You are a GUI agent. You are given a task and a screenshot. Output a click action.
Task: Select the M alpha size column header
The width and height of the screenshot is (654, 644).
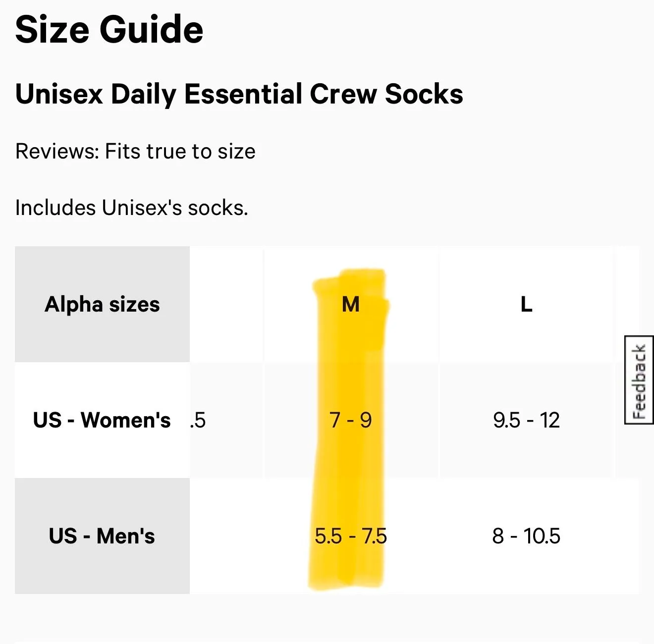point(351,304)
